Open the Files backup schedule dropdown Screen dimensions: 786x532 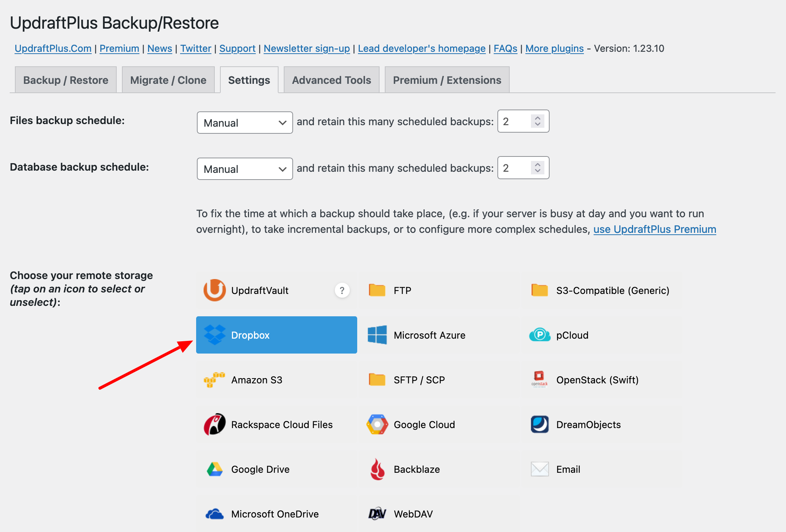tap(245, 123)
